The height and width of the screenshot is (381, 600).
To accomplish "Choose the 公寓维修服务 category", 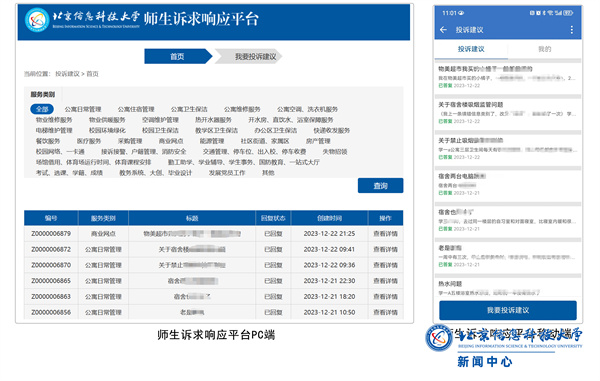I will (242, 109).
